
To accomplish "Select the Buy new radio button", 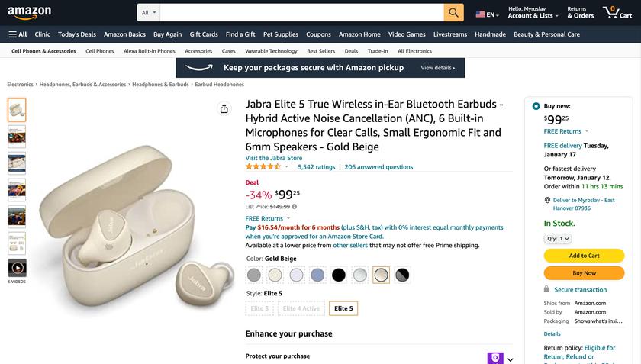I will tap(536, 106).
